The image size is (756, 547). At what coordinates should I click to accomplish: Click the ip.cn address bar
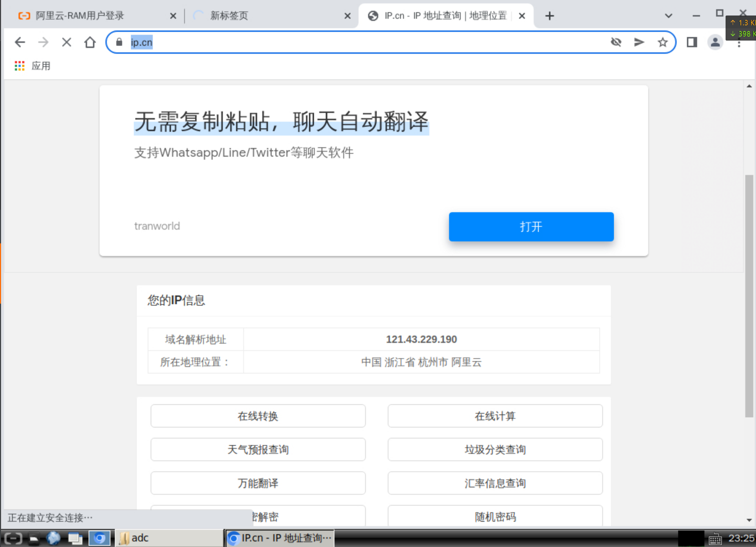(x=338, y=42)
